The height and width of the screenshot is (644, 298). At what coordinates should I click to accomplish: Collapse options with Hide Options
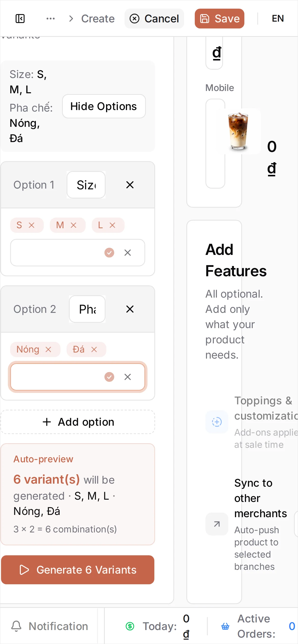point(104,106)
